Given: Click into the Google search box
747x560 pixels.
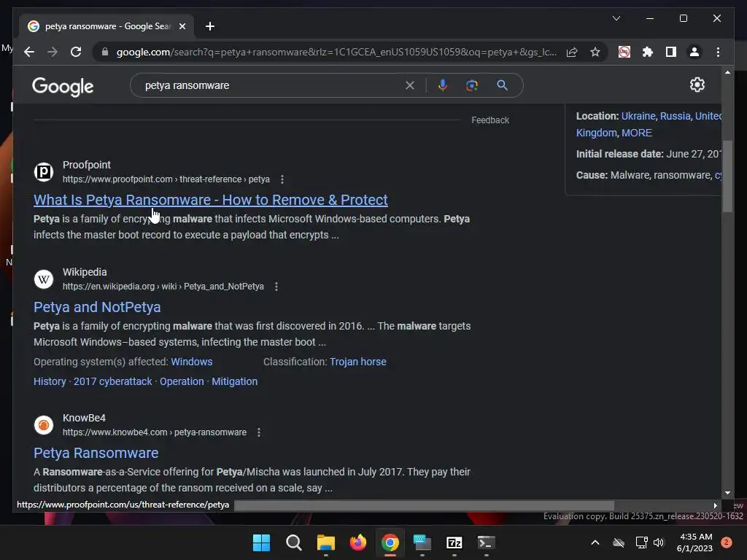Looking at the screenshot, I should point(271,85).
